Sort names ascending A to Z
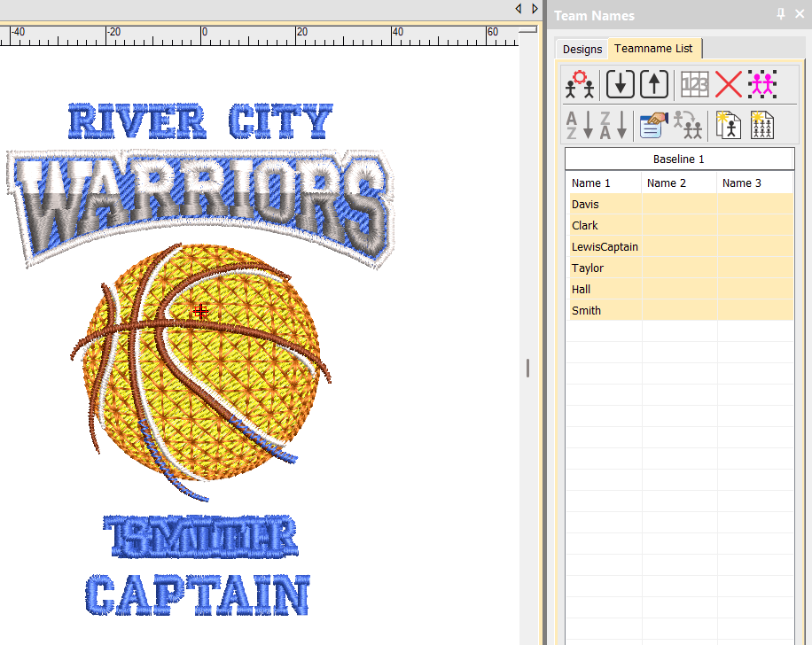Screen dimensions: 812x645 pos(579,125)
